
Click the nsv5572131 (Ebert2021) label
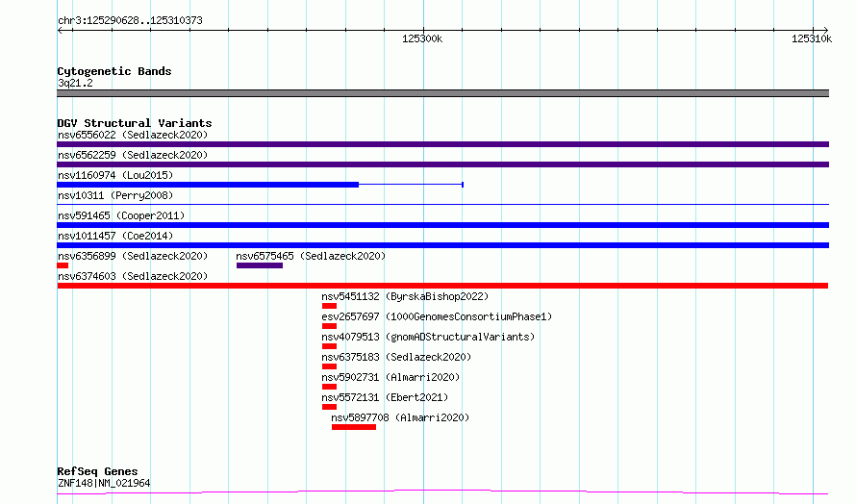385,397
